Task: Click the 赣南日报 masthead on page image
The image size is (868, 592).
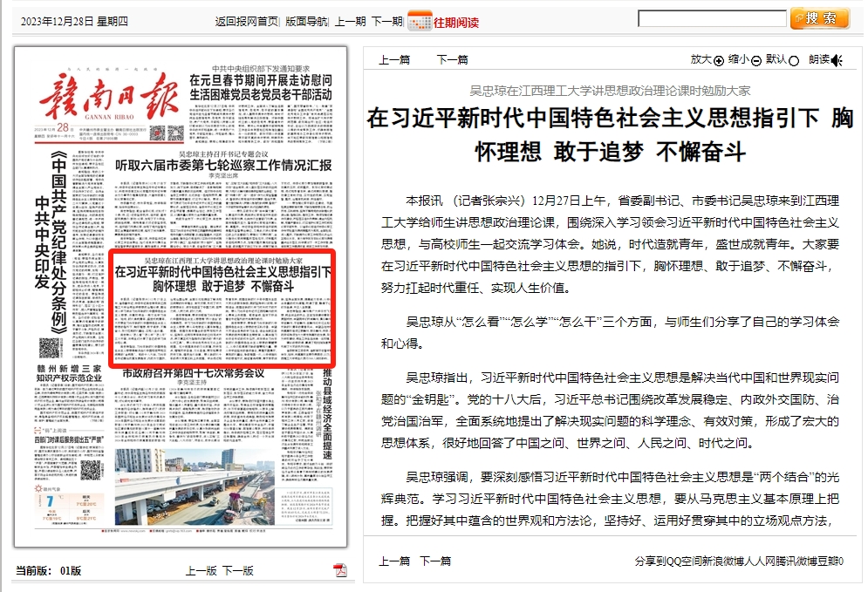Action: click(x=106, y=99)
